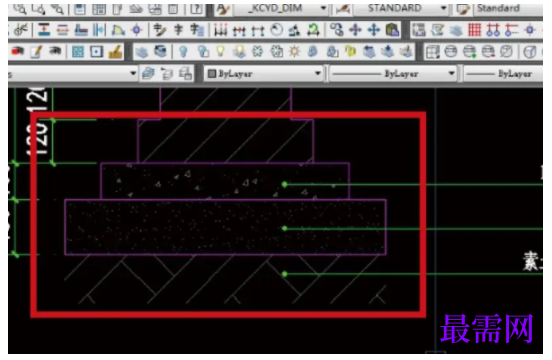Click the calculator icon in the top toolbar
552x360 pixels.
(172, 10)
